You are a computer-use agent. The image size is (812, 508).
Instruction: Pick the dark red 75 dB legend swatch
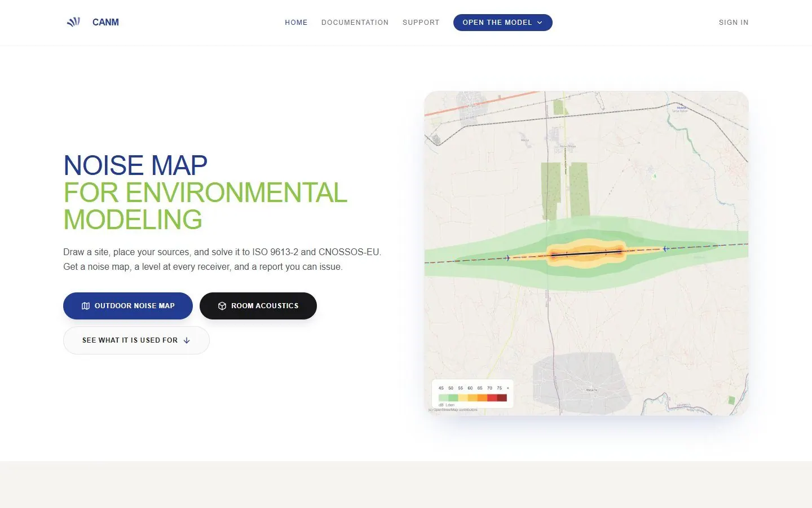502,398
